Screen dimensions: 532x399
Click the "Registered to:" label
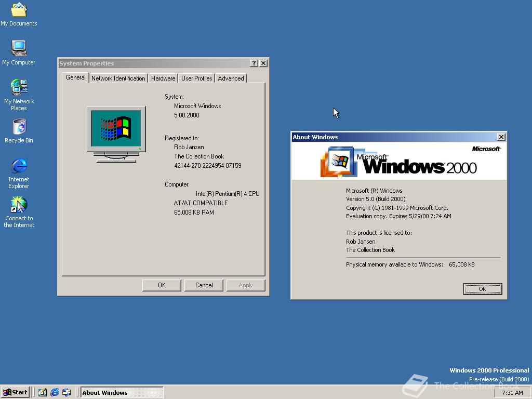pos(182,138)
